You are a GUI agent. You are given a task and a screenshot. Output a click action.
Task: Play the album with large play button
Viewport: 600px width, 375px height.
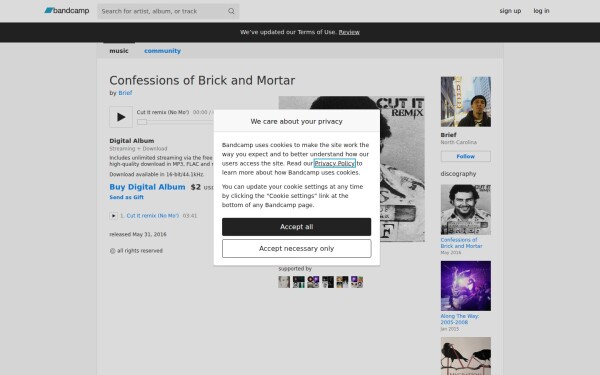[x=121, y=117]
